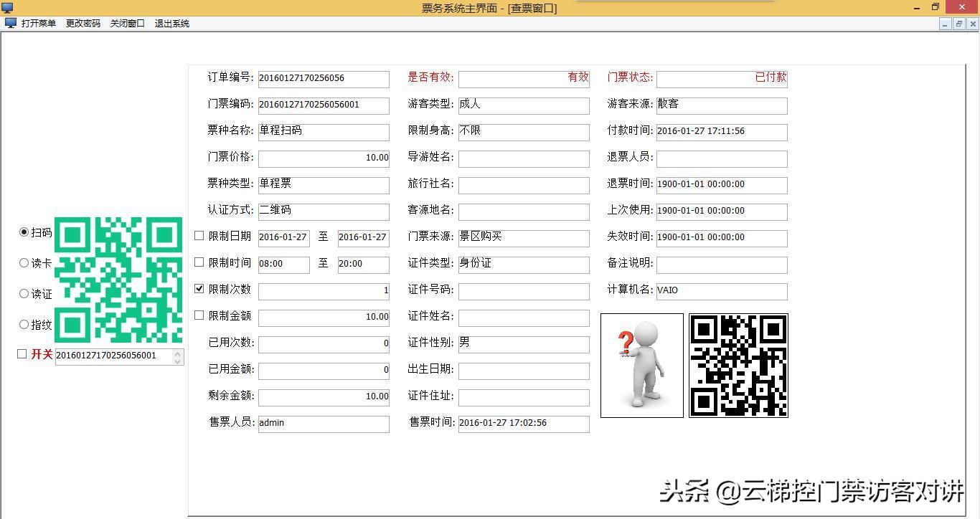The width and height of the screenshot is (980, 519).
Task: Click the 票种名称 field showing 单程扫码
Action: coord(324,132)
